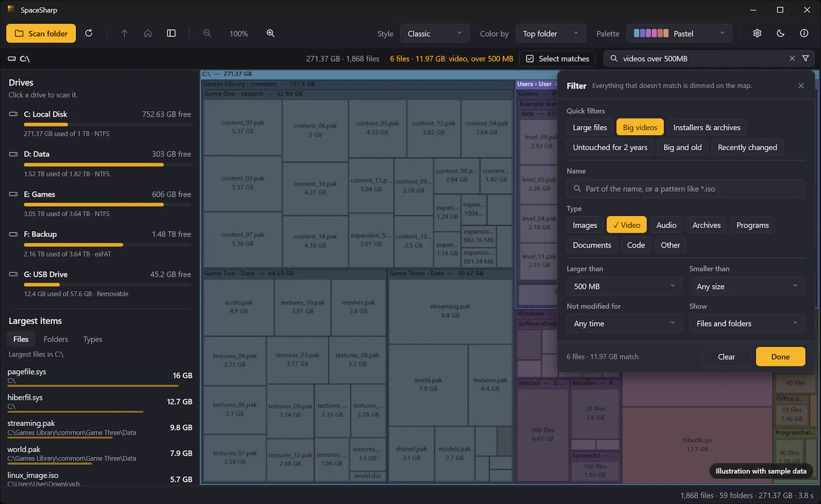Toggle the sidebar panel icon
Image resolution: width=821 pixels, height=504 pixels.
point(171,33)
